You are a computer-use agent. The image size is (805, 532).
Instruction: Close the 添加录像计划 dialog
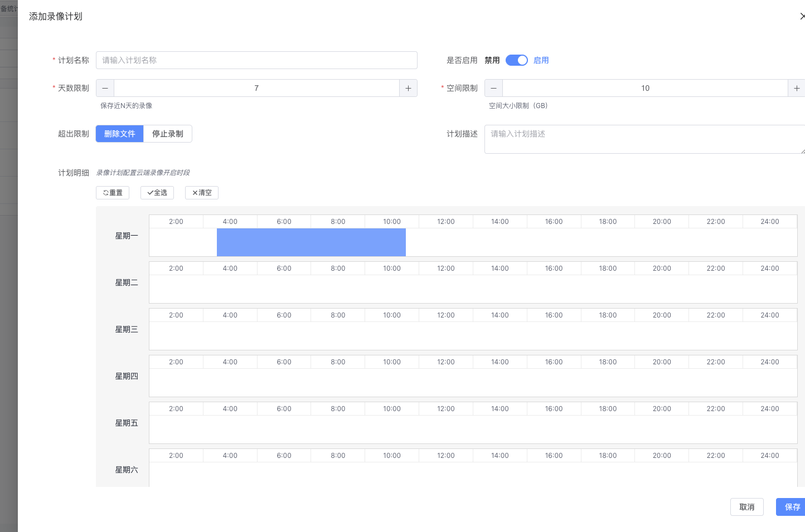(802, 16)
